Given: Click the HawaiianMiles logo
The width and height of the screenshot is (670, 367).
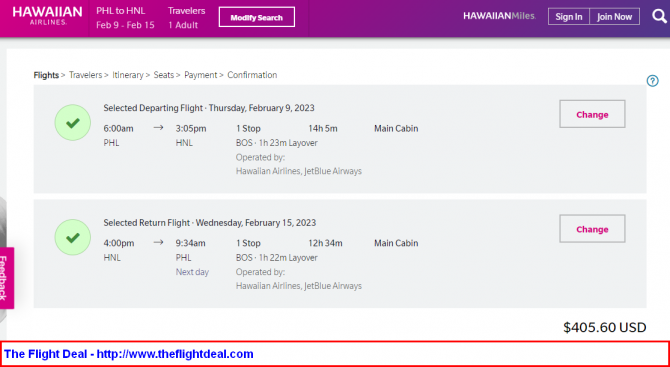Looking at the screenshot, I should 500,17.
